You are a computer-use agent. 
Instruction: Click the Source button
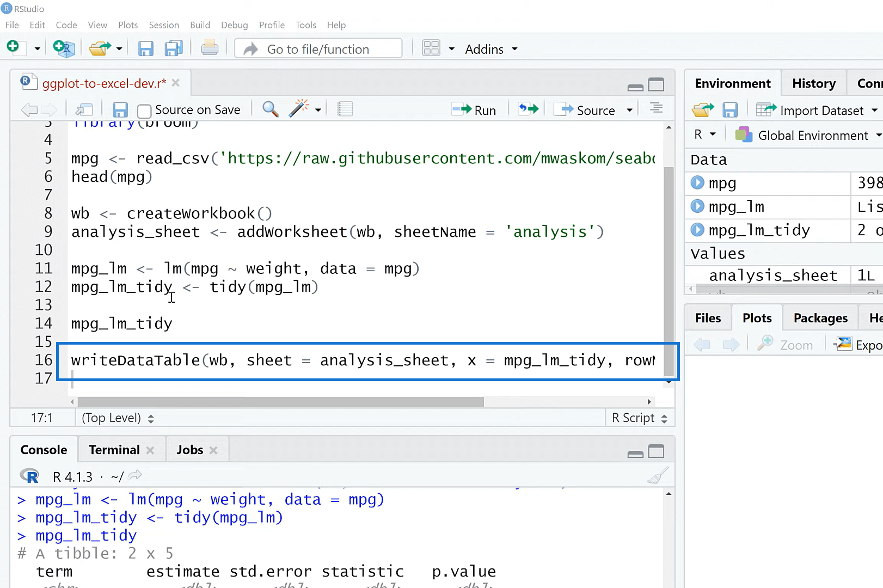pos(585,110)
